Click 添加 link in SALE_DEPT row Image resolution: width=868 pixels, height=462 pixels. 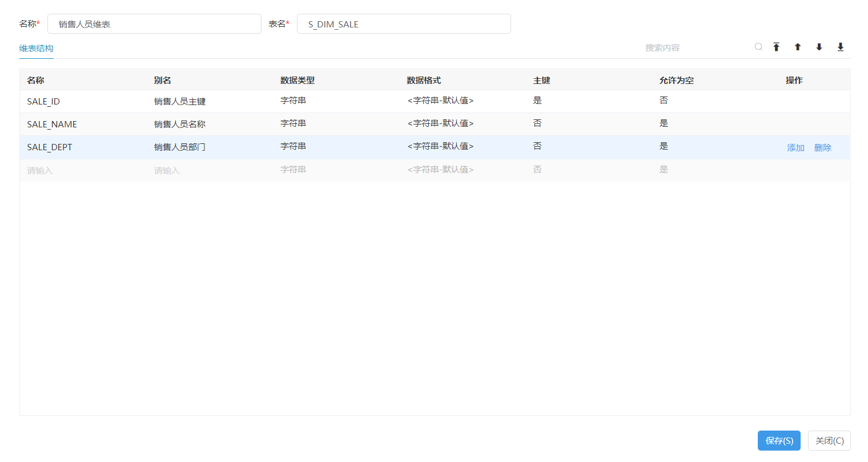coord(795,148)
